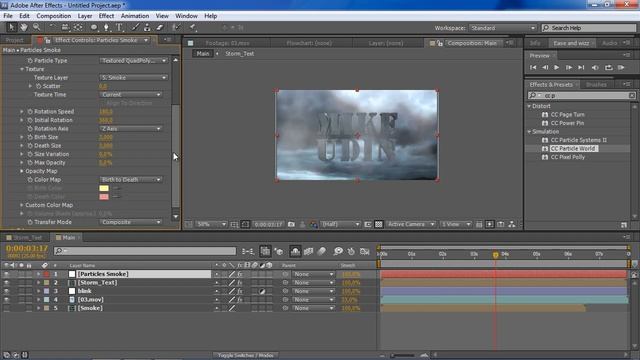Select the Puppet Pin tool
This screenshot has width=640, height=360.
[x=193, y=27]
